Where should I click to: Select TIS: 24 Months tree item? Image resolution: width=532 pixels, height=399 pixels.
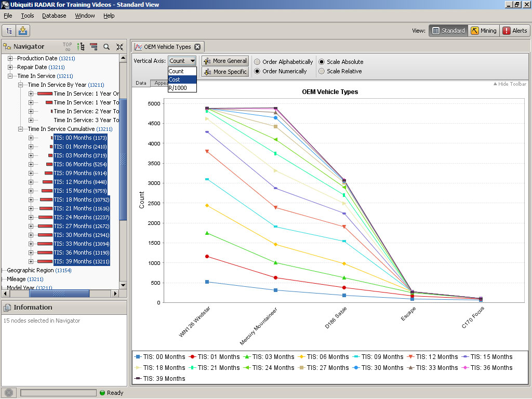pyautogui.click(x=82, y=217)
